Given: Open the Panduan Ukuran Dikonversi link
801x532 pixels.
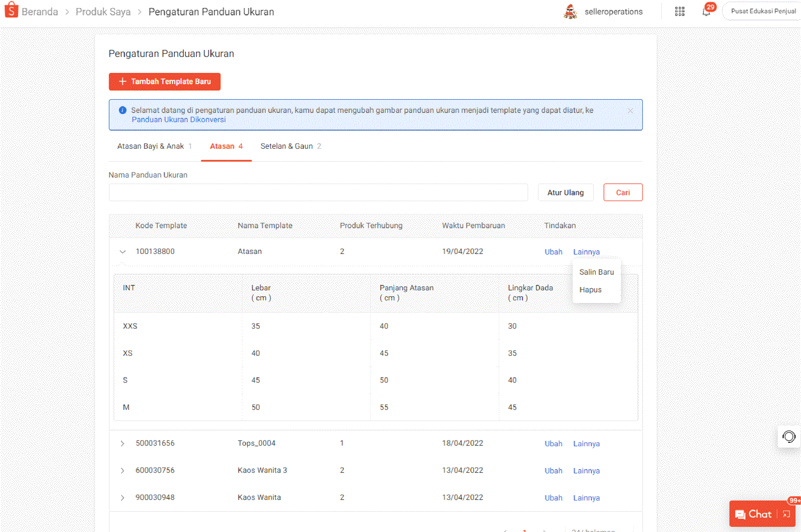Looking at the screenshot, I should [x=179, y=119].
